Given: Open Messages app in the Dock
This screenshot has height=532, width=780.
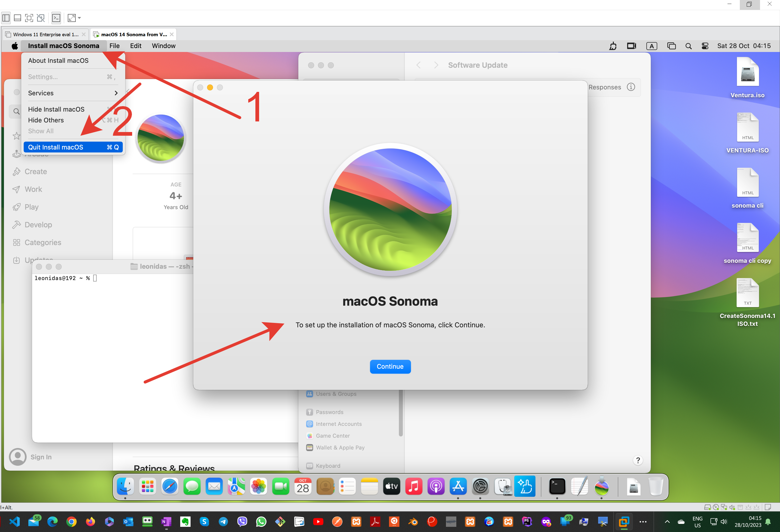Looking at the screenshot, I should click(x=192, y=486).
